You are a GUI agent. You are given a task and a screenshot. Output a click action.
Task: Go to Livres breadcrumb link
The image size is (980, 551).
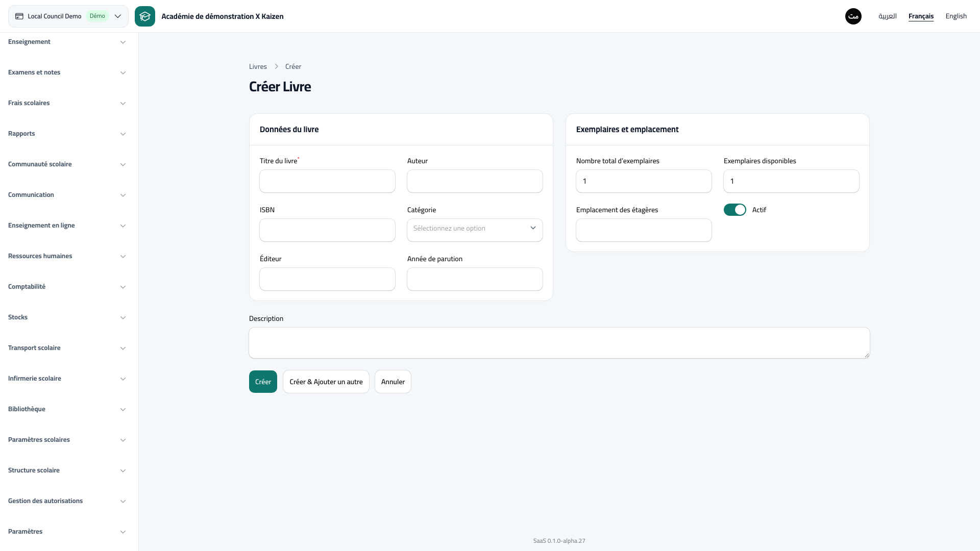click(x=258, y=66)
